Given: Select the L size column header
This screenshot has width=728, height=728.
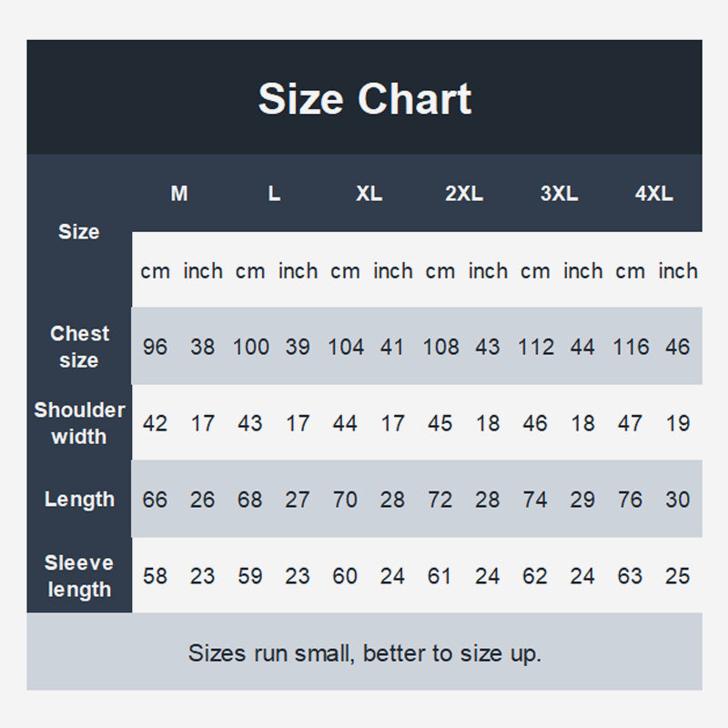Looking at the screenshot, I should 274,194.
